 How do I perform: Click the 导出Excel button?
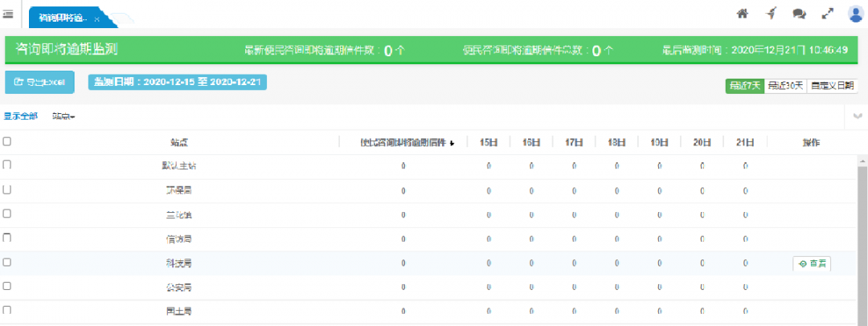click(x=40, y=82)
